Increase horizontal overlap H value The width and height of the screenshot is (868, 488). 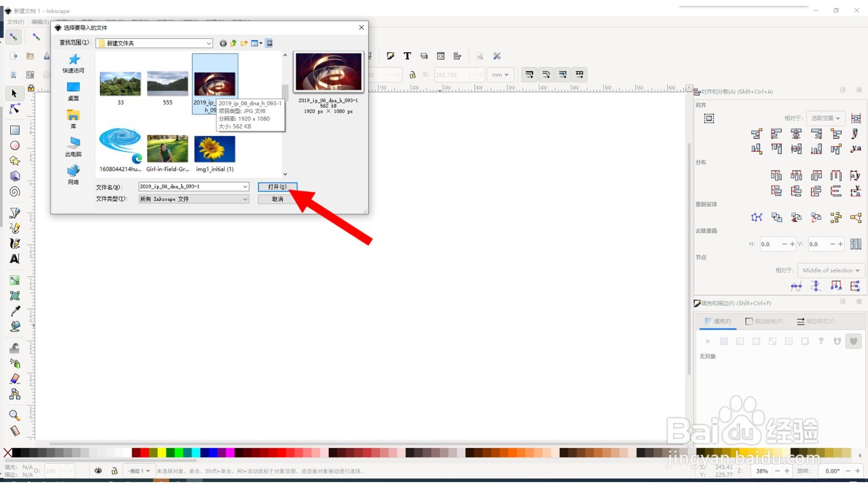[792, 244]
